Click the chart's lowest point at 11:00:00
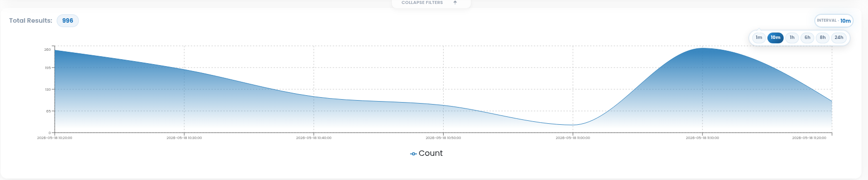Screen dimensions: 868x180 (x=573, y=125)
